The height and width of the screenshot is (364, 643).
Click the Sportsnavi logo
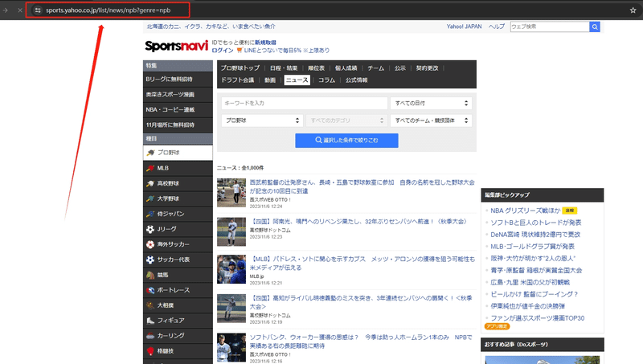pyautogui.click(x=176, y=46)
